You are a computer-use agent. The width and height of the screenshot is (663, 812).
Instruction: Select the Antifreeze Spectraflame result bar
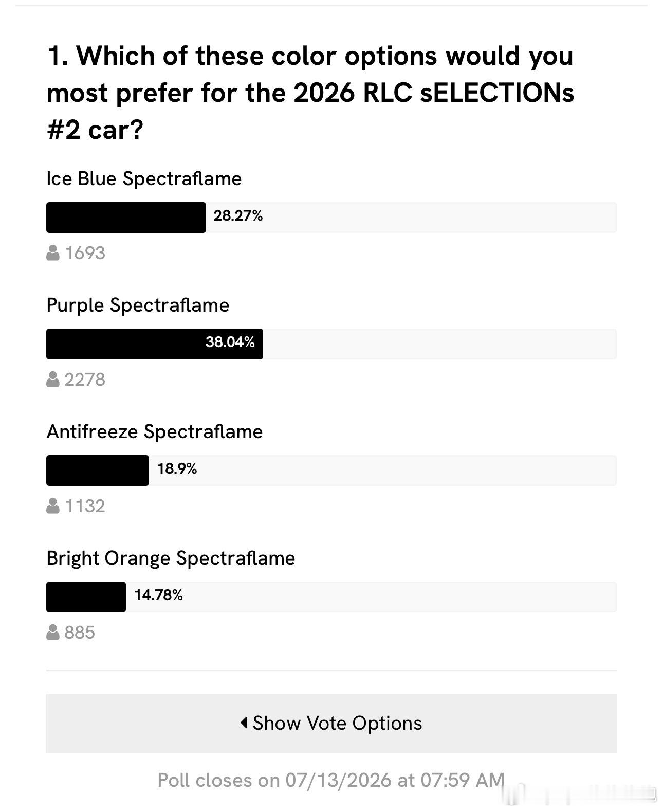(331, 471)
